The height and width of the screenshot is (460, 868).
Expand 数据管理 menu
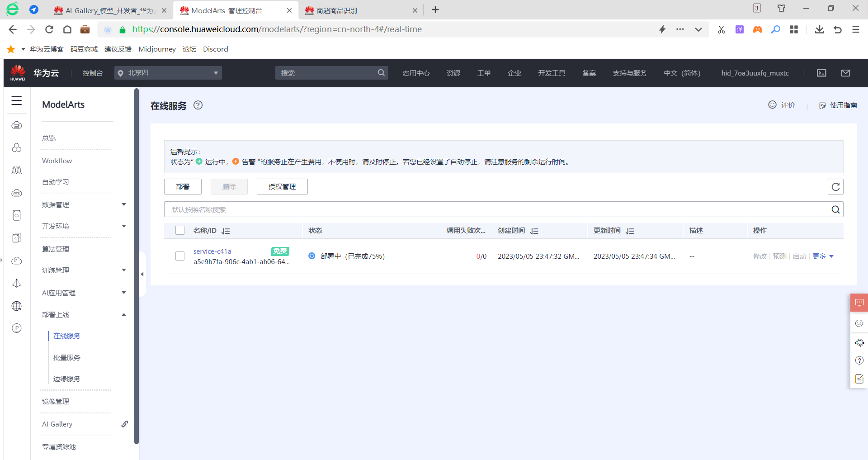click(x=124, y=204)
